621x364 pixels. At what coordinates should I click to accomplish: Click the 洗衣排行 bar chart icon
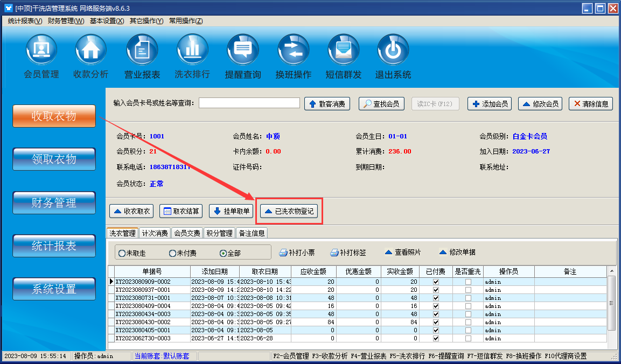(x=192, y=50)
